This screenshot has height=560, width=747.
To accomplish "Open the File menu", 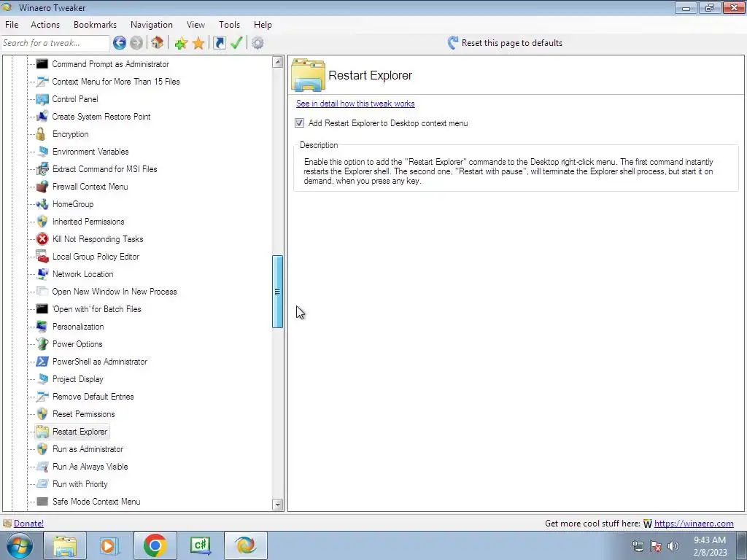I will 12,25.
